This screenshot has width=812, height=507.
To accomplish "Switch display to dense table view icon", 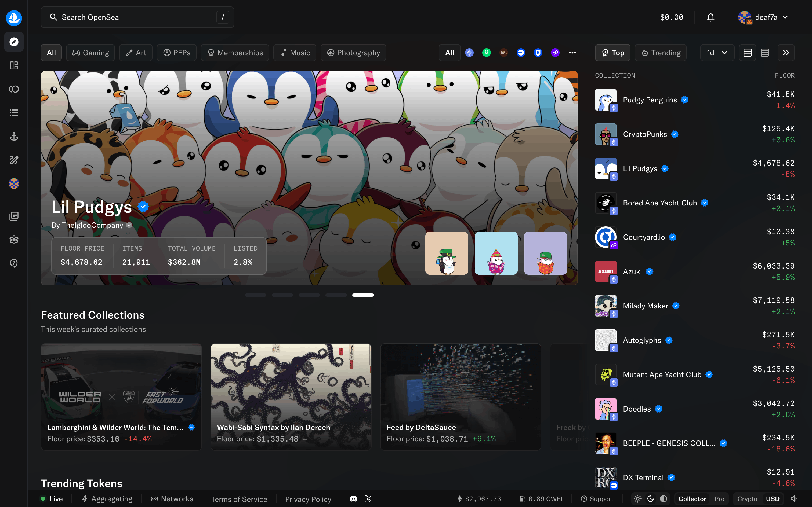I will pyautogui.click(x=765, y=52).
